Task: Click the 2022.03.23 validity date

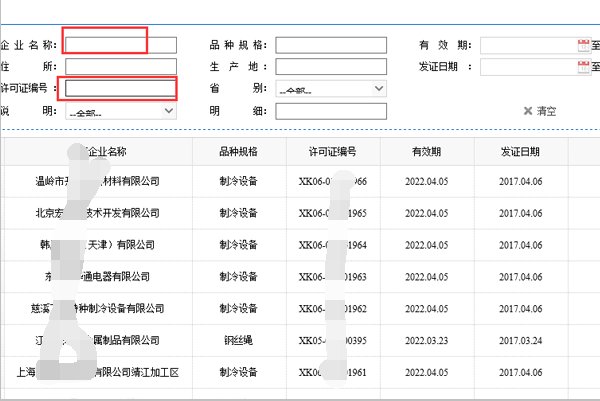Action: (427, 340)
